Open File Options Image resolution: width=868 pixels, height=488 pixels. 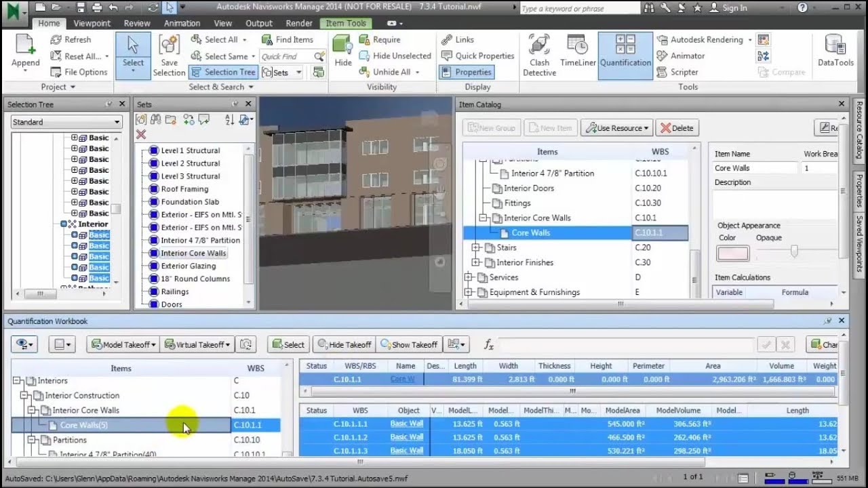[x=79, y=73]
